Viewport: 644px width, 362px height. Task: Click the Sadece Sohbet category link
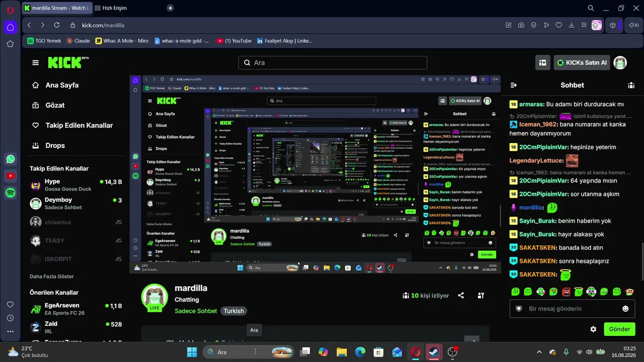coord(196,311)
